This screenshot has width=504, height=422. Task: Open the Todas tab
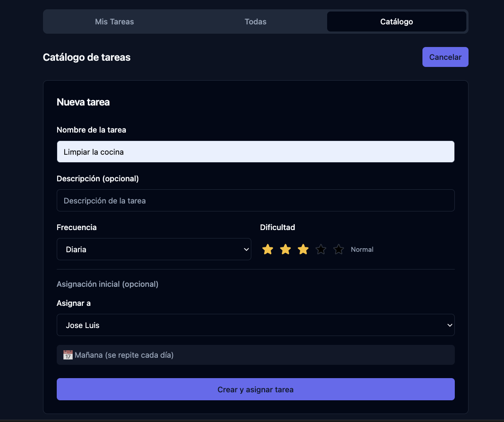pyautogui.click(x=255, y=22)
